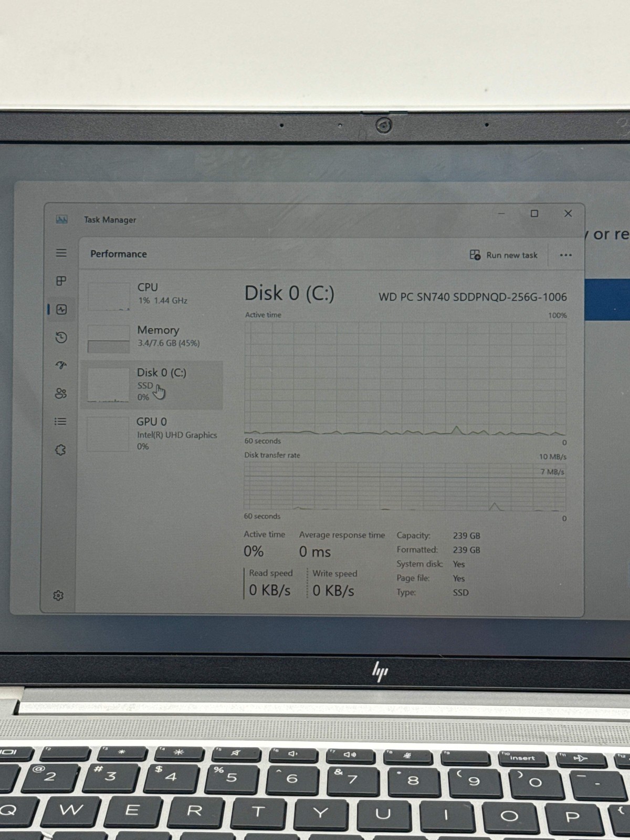Click the Active time 0% value
The height and width of the screenshot is (840, 630).
click(x=254, y=551)
